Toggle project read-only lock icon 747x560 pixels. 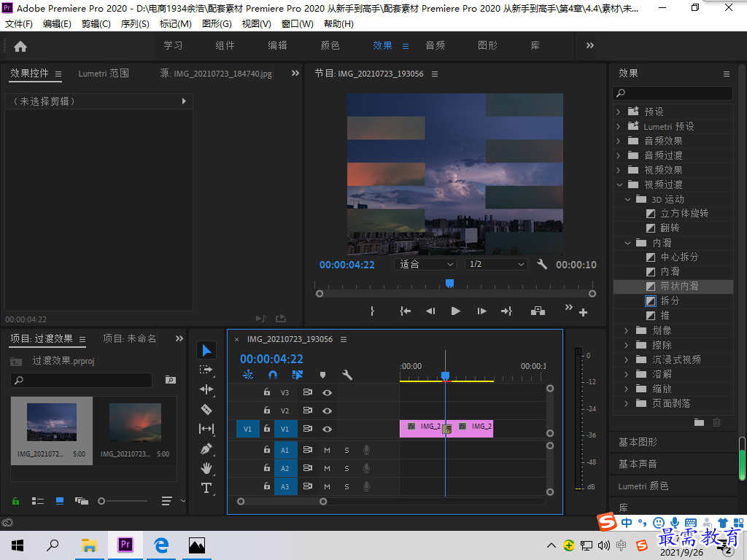pos(16,501)
